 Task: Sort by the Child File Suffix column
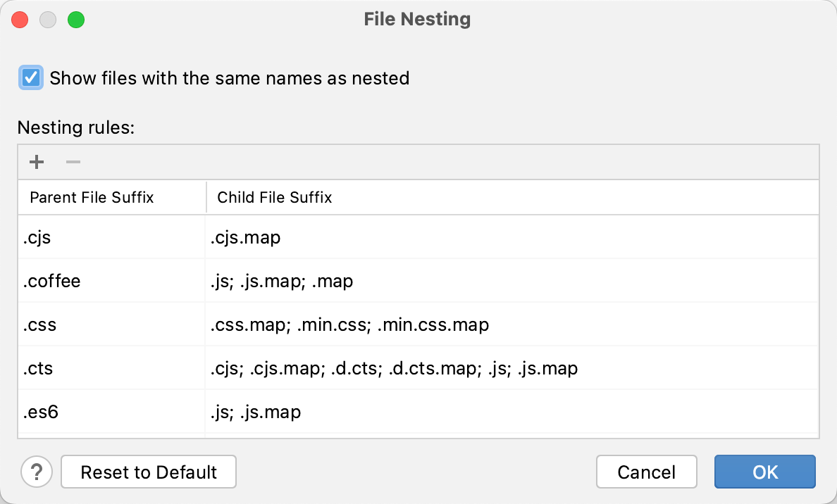click(274, 197)
